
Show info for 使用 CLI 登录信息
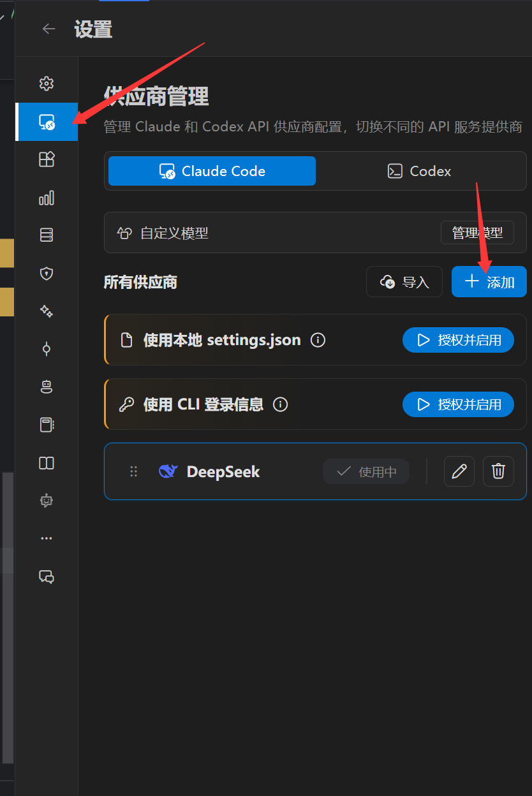[x=281, y=404]
